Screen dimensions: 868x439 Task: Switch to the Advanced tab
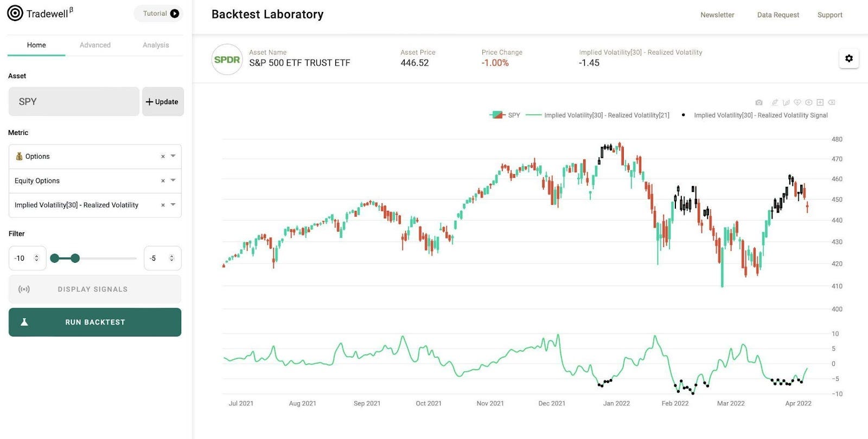coord(95,45)
